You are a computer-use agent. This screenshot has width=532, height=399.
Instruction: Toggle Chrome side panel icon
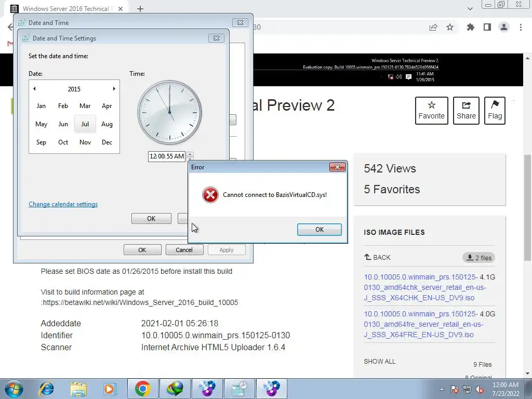(x=487, y=27)
